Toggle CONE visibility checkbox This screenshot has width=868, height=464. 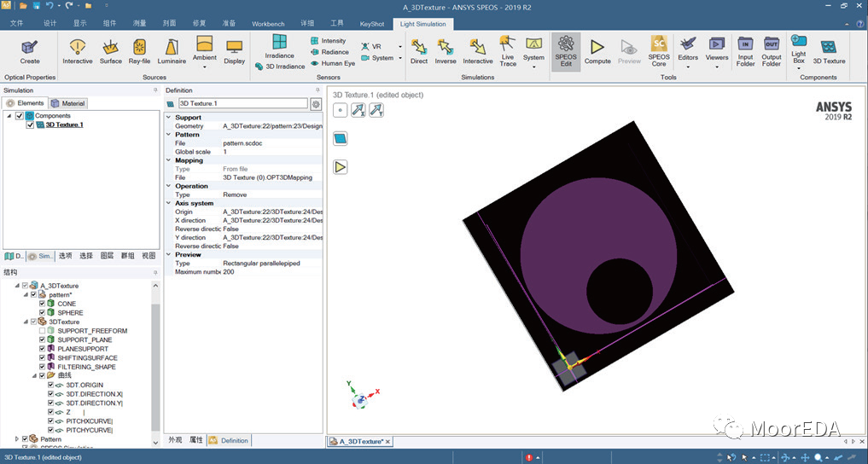pyautogui.click(x=42, y=304)
